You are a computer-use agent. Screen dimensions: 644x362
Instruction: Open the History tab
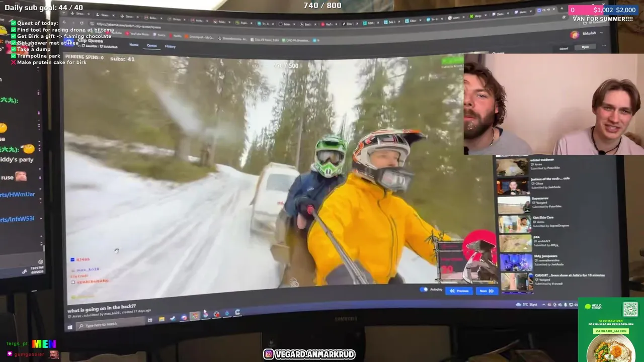170,46
